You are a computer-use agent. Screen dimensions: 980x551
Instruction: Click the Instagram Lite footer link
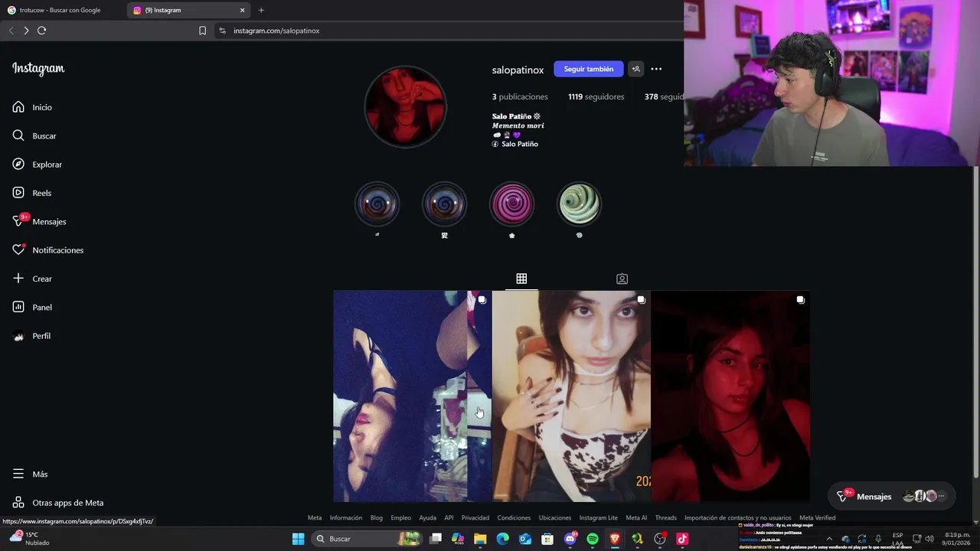(x=599, y=518)
